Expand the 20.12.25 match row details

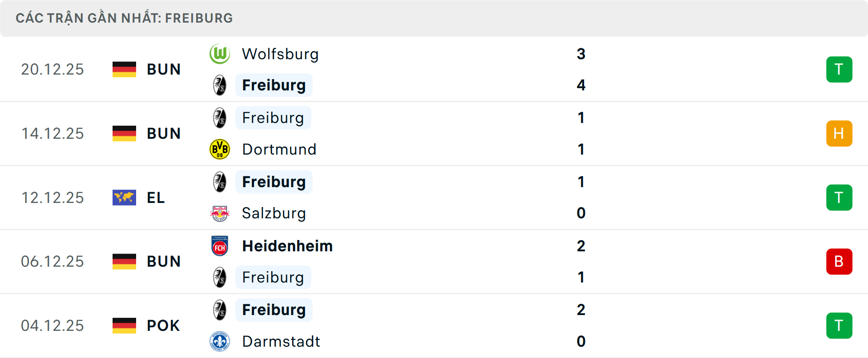pos(434,69)
